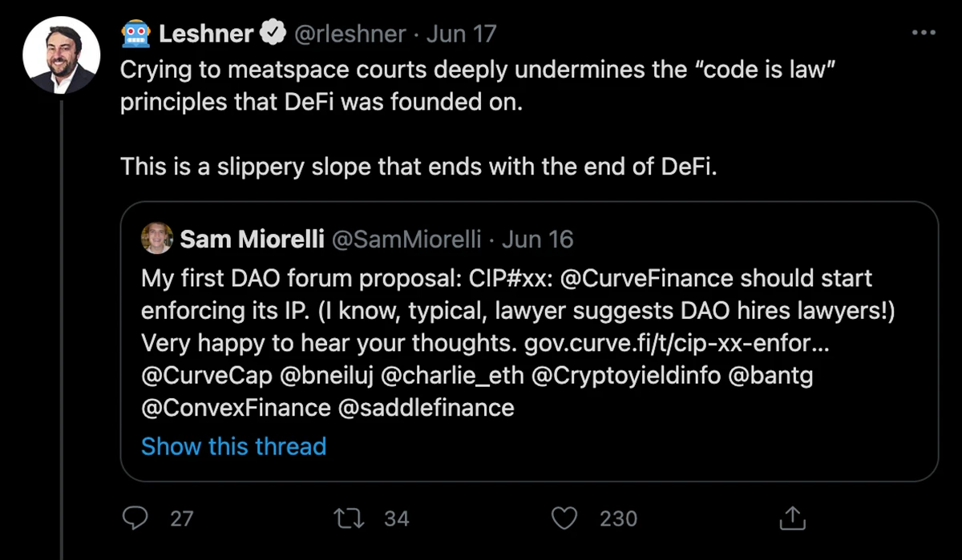Click the 27 replies count
This screenshot has height=560, width=962.
pyautogui.click(x=182, y=518)
